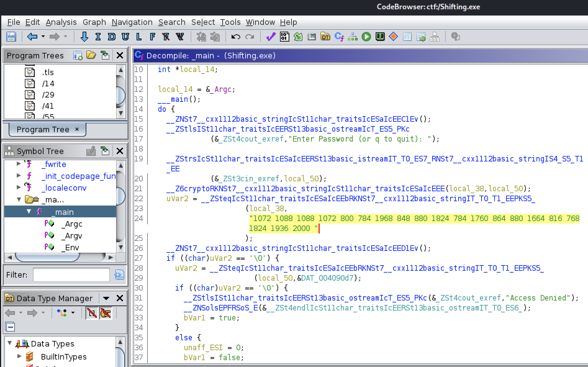The height and width of the screenshot is (367, 588).
Task: Open the Help menu
Action: point(288,22)
